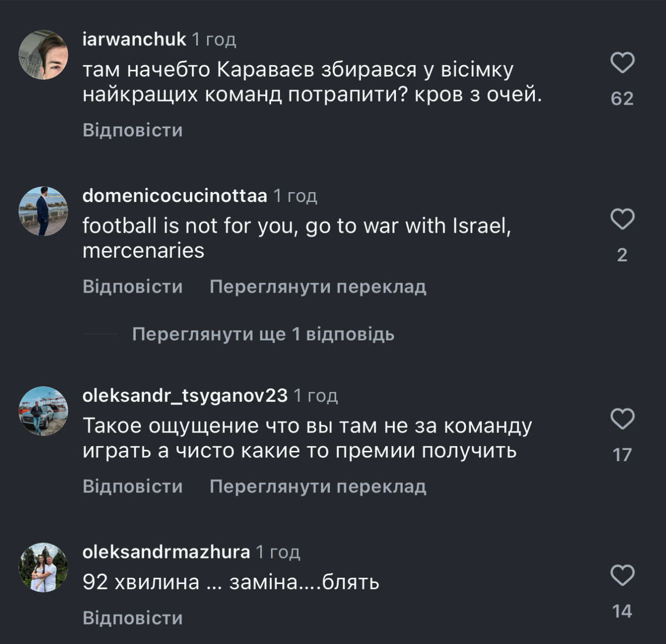Reply to oleksandrmazhura's comment

pos(133,618)
